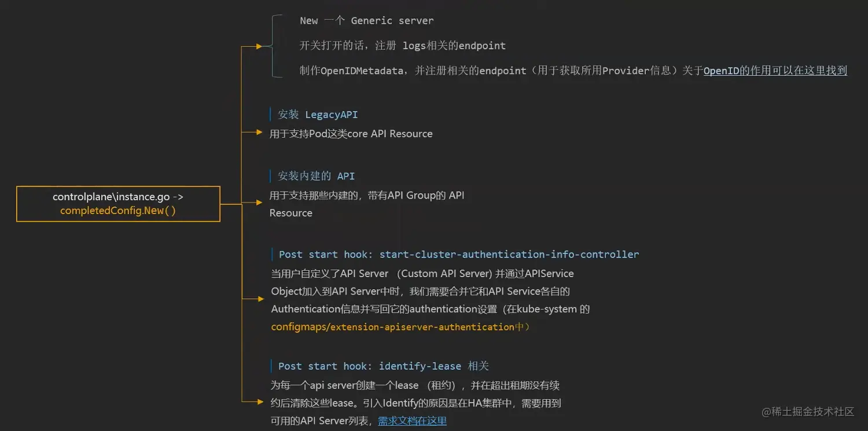This screenshot has width=868, height=431.
Task: Open the link "需求文档在这里"
Action: [412, 421]
